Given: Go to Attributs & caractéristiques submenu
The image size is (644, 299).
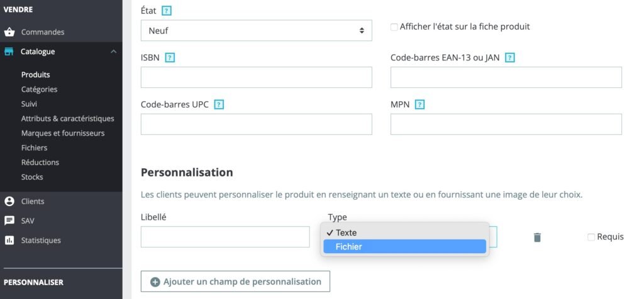Looking at the screenshot, I should (68, 119).
